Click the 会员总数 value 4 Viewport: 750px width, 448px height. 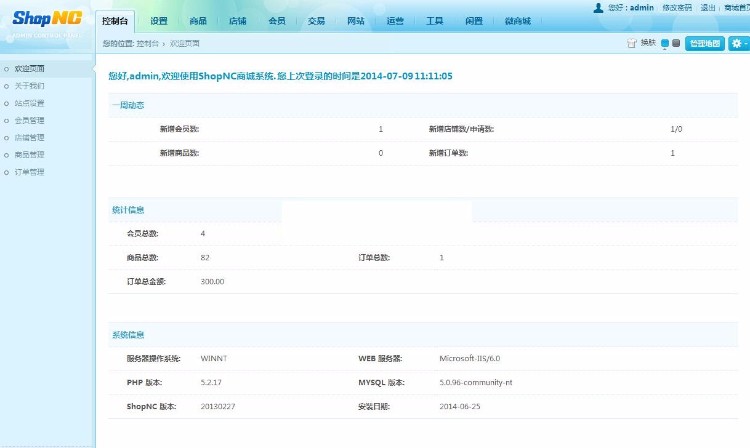tap(203, 233)
